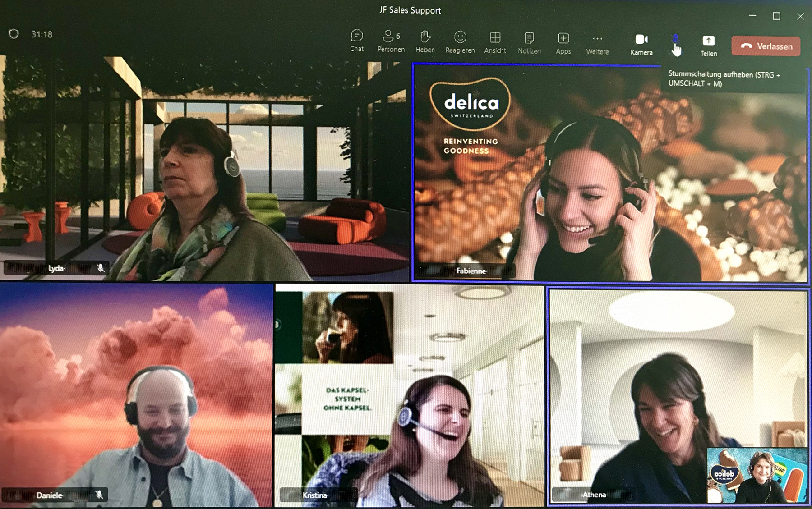812x509 pixels.
Task: Select Lyda's video tile
Action: tap(204, 168)
